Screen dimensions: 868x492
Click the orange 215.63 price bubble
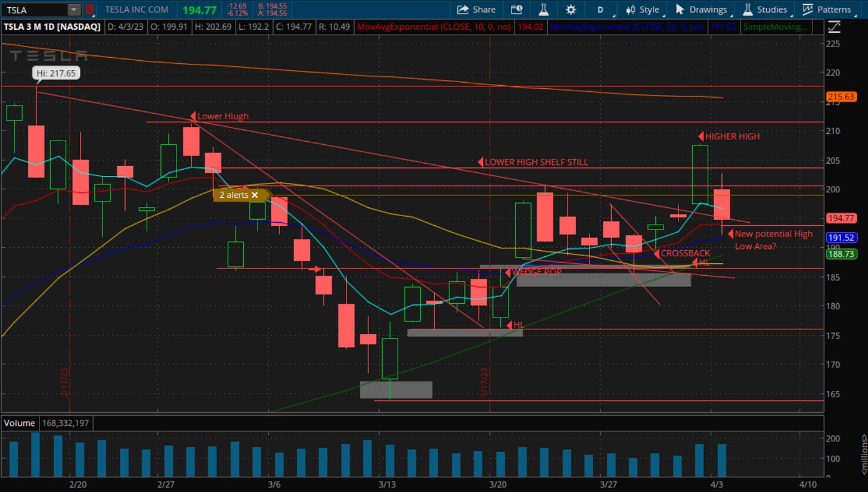click(x=841, y=96)
